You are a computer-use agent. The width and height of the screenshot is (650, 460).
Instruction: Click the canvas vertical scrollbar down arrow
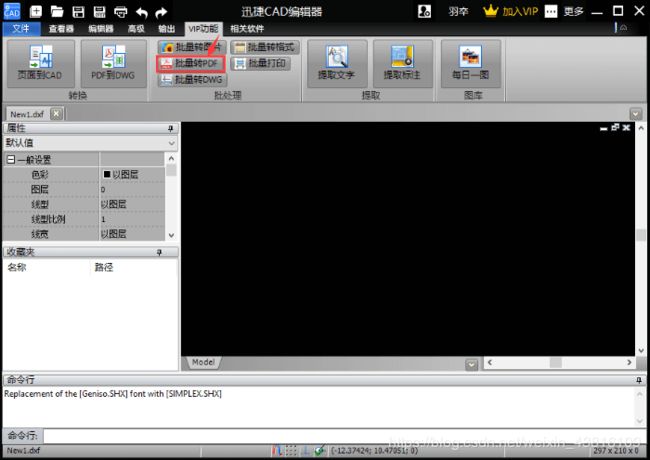[641, 351]
